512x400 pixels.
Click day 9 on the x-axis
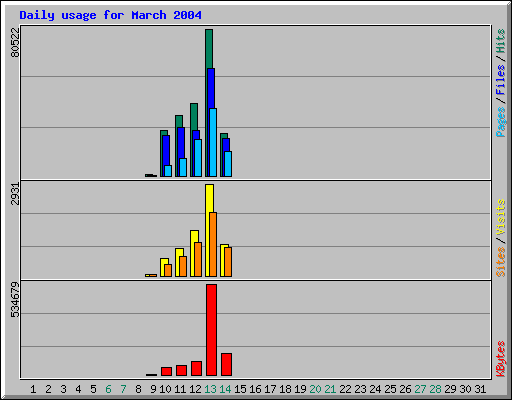pos(153,389)
